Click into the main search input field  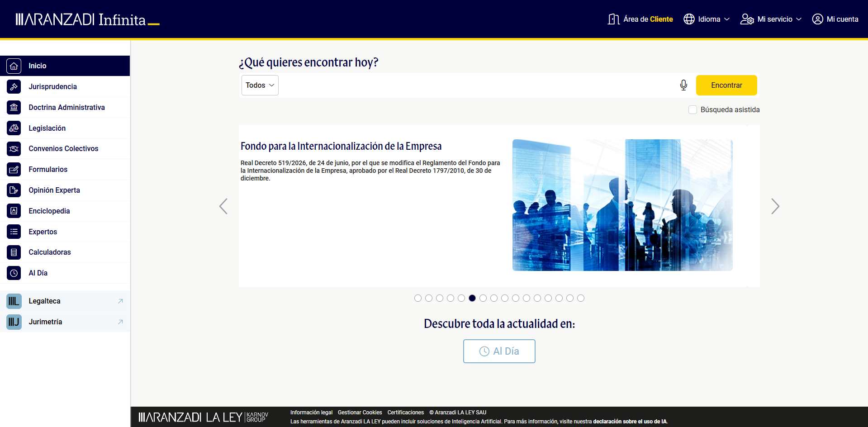click(x=477, y=85)
